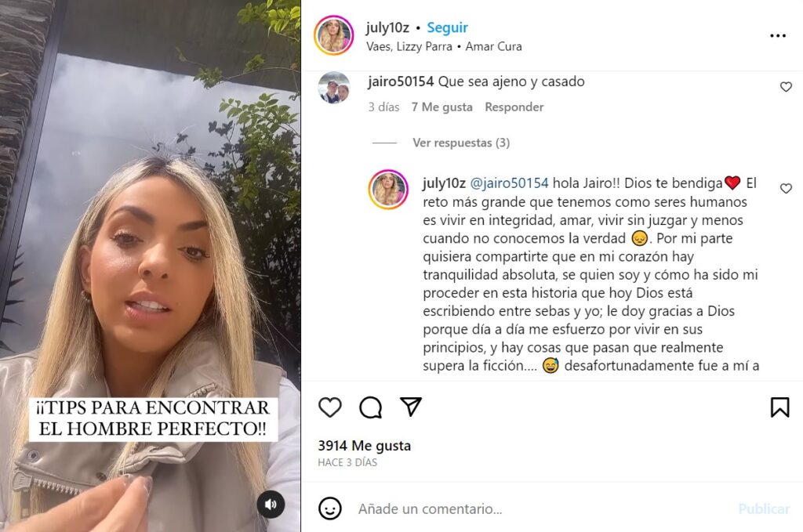This screenshot has height=532, width=803.
Task: Expand Ver respuestas (3) replies
Action: tap(461, 143)
